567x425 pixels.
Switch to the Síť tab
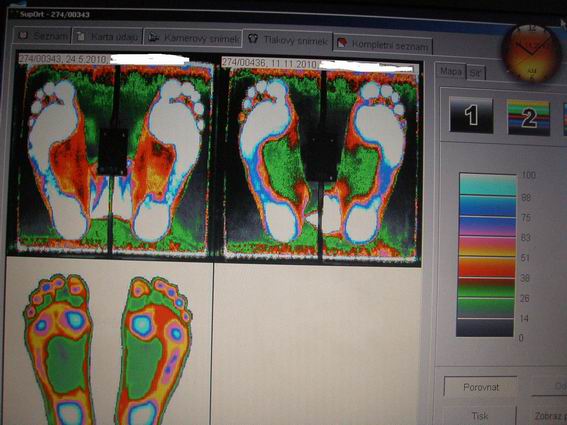(x=476, y=73)
